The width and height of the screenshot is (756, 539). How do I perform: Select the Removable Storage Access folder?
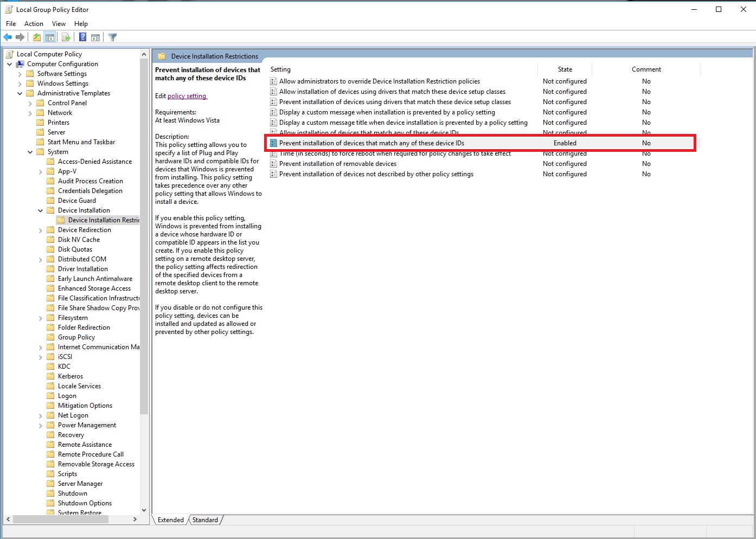tap(96, 464)
